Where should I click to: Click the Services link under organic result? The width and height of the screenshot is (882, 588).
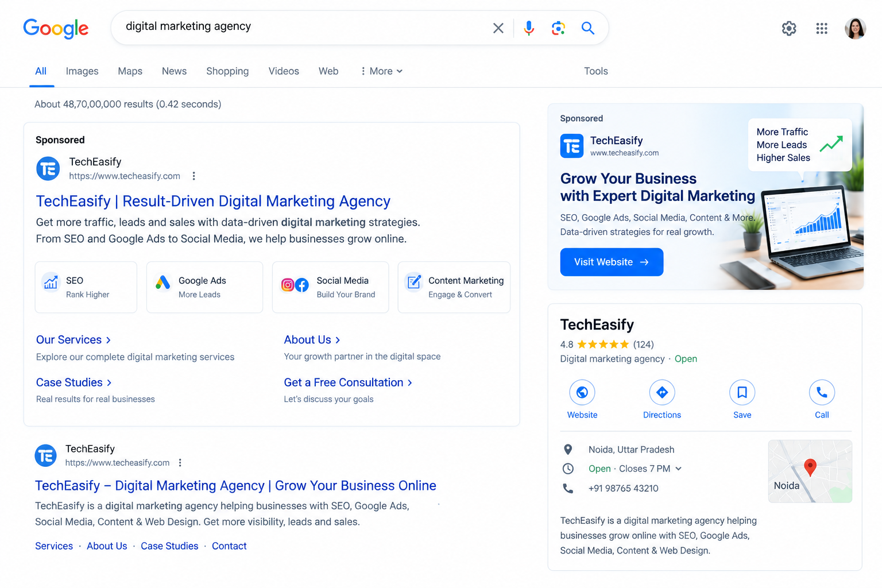[x=54, y=546]
